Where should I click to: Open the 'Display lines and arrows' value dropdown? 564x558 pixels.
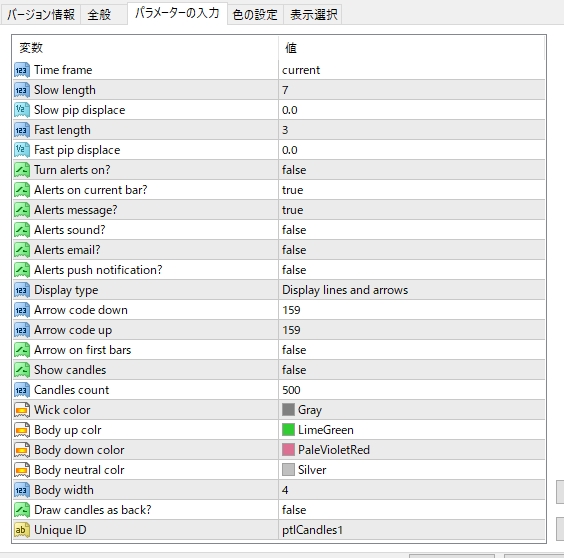412,290
